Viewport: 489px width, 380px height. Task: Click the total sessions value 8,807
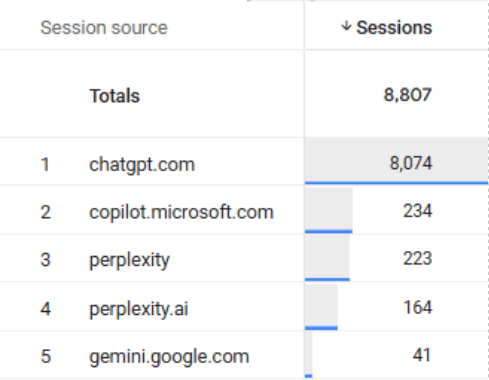[x=408, y=95]
